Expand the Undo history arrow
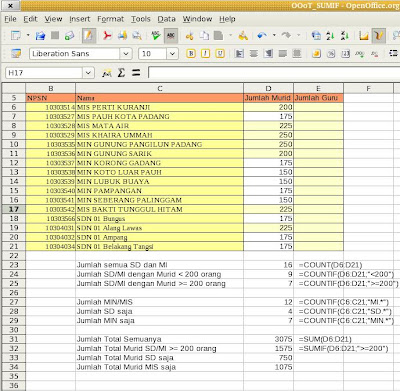The height and width of the screenshot is (391, 400). click(x=274, y=35)
